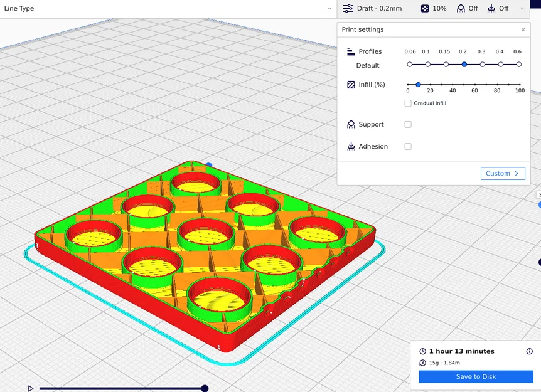The image size is (541, 392).
Task: Select the 0.3 profile radio point
Action: 483,65
